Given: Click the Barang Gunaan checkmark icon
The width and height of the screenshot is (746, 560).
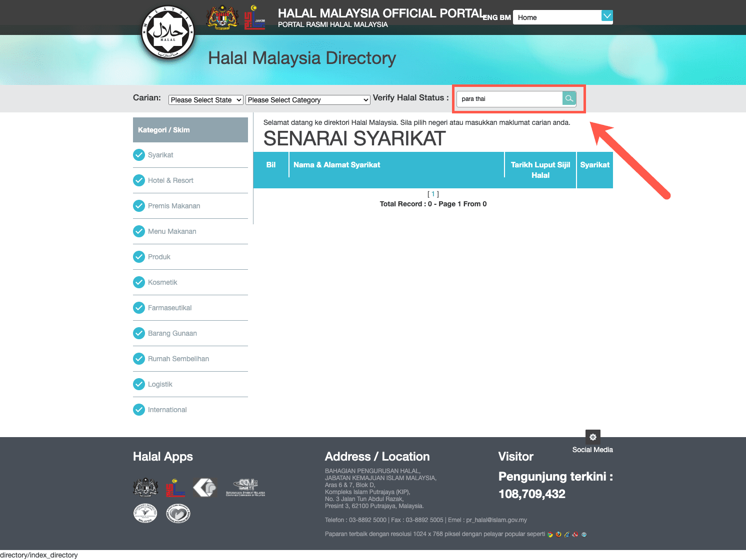Looking at the screenshot, I should tap(139, 333).
